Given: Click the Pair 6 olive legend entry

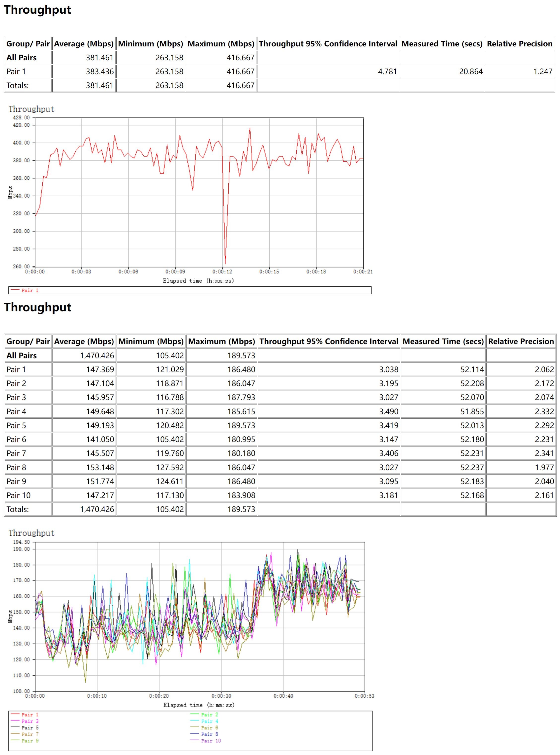Looking at the screenshot, I should click(x=210, y=727).
